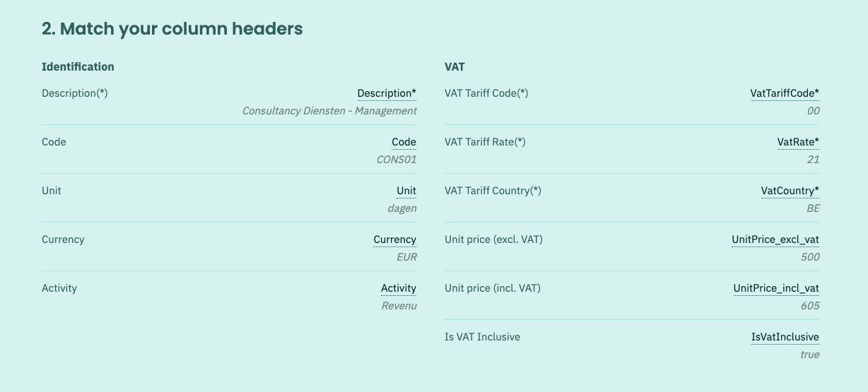Click the VAT section title
The height and width of the screenshot is (392, 868).
454,67
